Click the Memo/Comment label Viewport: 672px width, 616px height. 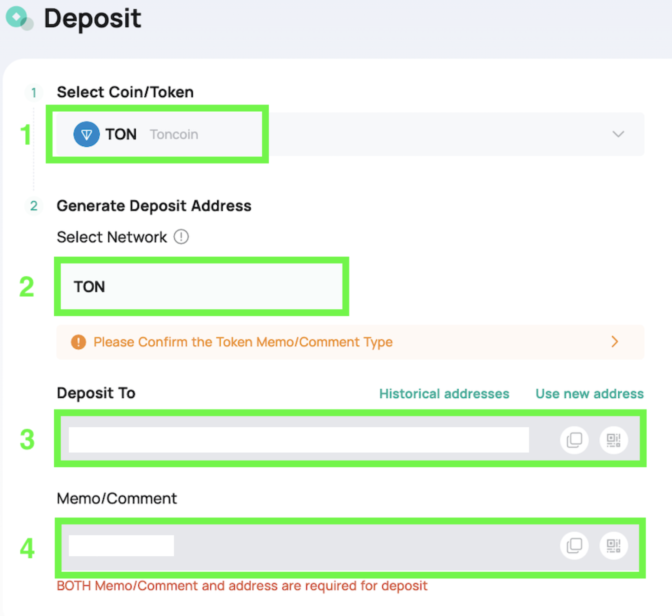tap(117, 498)
